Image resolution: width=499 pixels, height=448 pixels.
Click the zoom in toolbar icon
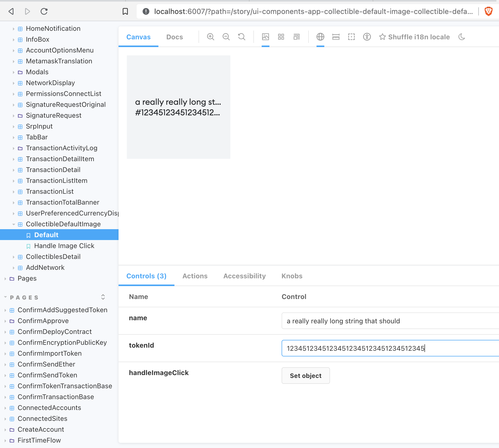tap(210, 37)
